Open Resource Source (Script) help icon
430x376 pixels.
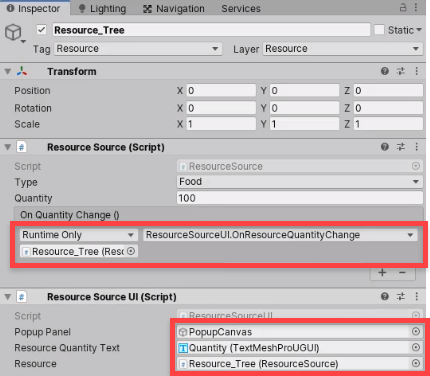[385, 147]
